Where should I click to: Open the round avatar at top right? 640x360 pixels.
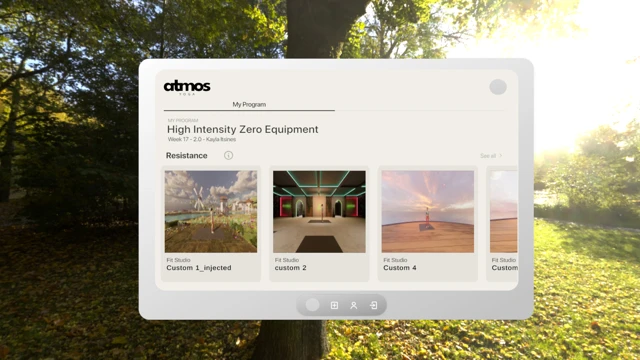pyautogui.click(x=498, y=87)
